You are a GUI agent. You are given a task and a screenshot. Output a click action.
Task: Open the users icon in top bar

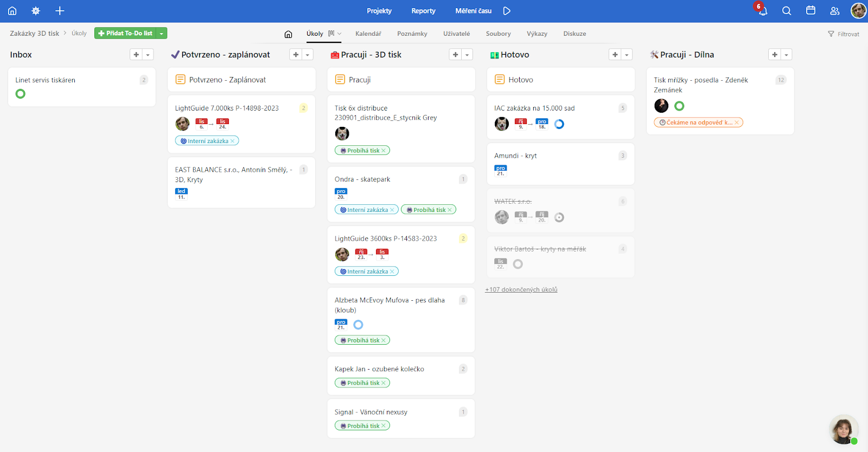835,11
